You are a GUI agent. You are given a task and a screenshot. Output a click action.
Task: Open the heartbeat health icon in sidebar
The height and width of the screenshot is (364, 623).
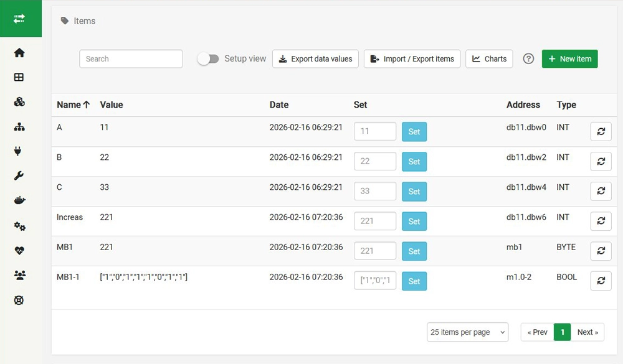click(x=19, y=251)
